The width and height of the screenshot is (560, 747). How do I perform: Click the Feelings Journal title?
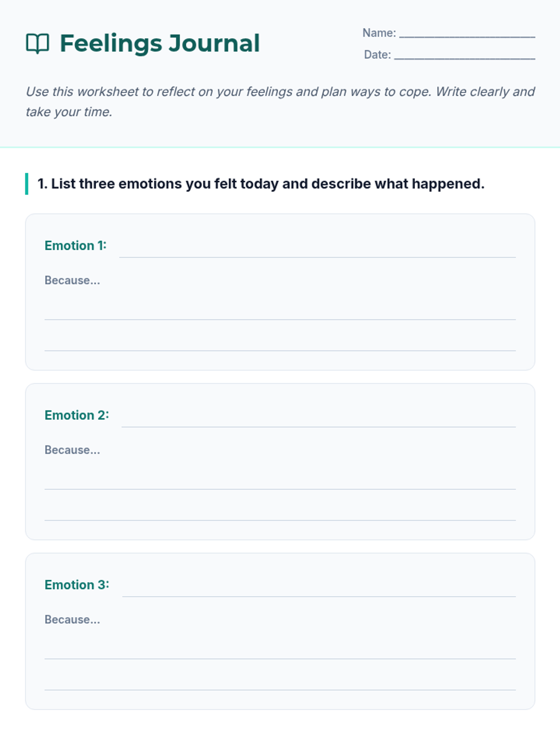pyautogui.click(x=160, y=43)
